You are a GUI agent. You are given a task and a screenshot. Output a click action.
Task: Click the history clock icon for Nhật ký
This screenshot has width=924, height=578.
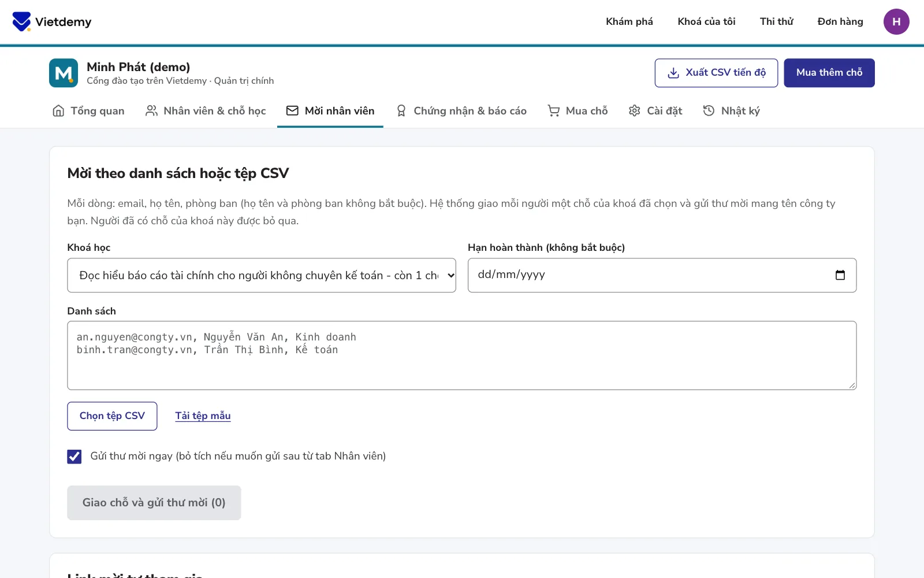coord(709,111)
